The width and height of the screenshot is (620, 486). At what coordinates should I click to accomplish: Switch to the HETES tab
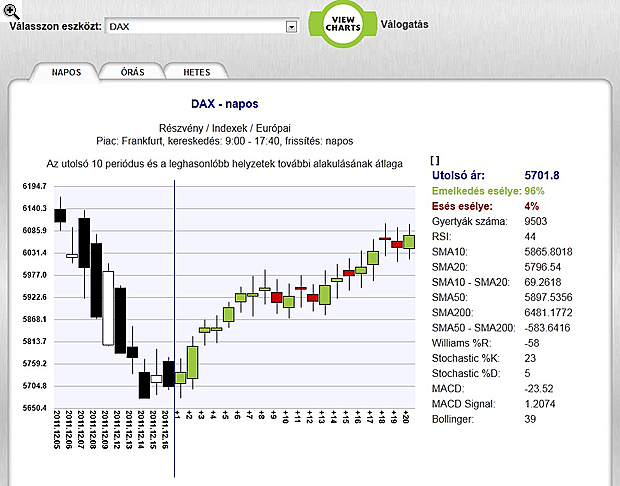(x=197, y=72)
